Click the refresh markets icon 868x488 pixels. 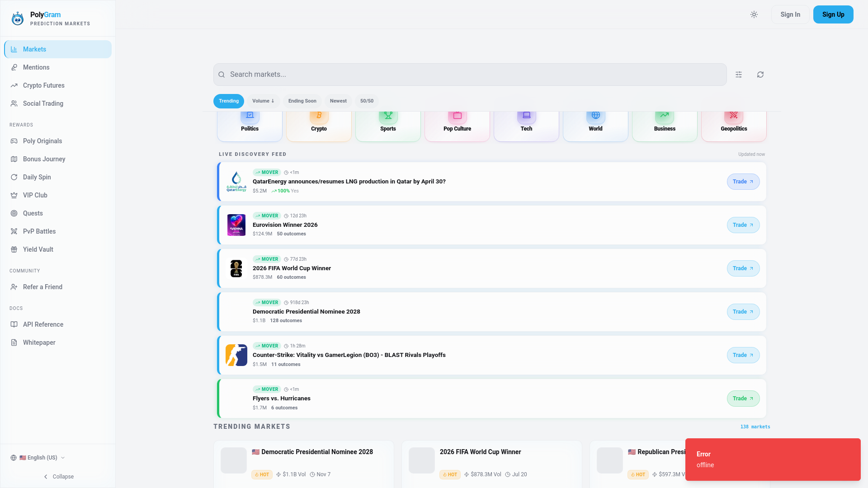point(760,75)
